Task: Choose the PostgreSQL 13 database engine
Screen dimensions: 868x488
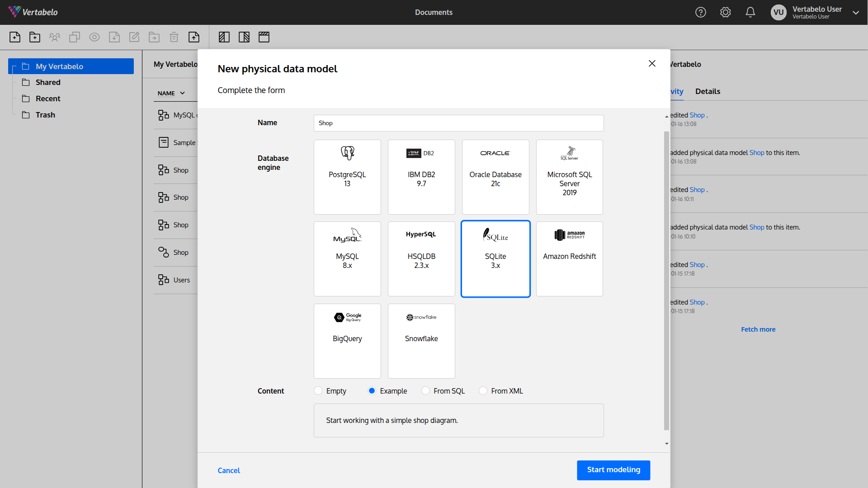Action: [347, 177]
